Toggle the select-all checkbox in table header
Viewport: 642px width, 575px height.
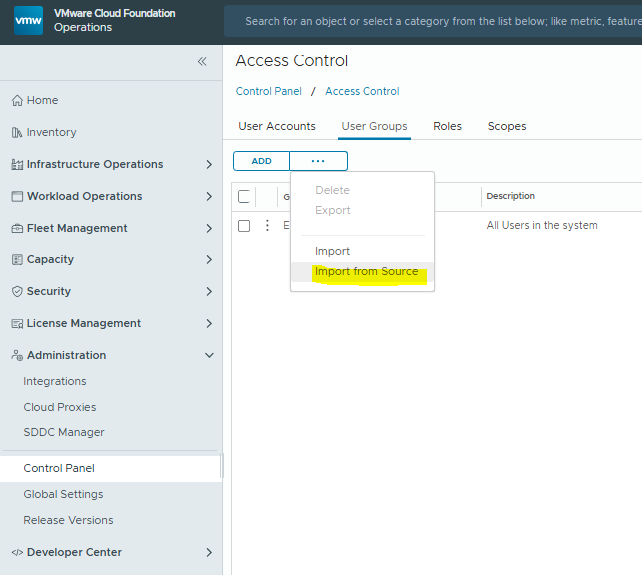[x=244, y=197]
